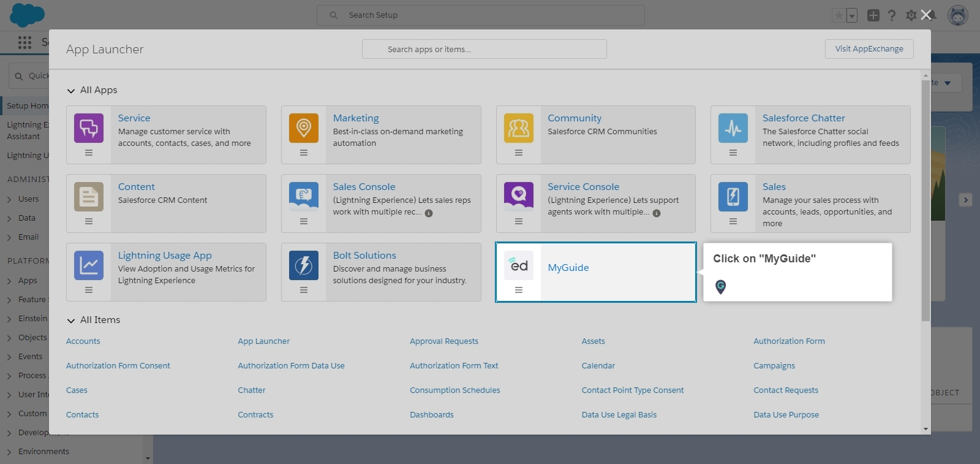Click the MyGuide tooltip G logo
Screen dimensions: 980x464
point(721,286)
